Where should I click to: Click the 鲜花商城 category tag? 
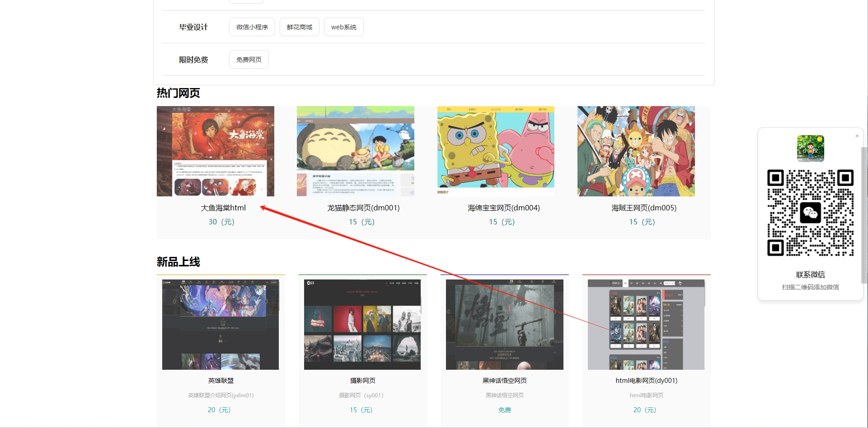(x=300, y=27)
